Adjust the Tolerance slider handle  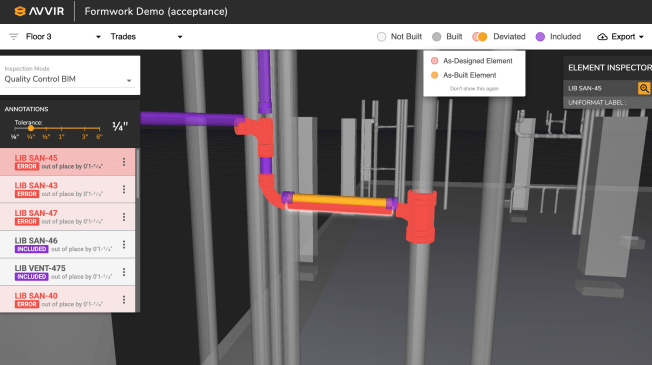31,128
